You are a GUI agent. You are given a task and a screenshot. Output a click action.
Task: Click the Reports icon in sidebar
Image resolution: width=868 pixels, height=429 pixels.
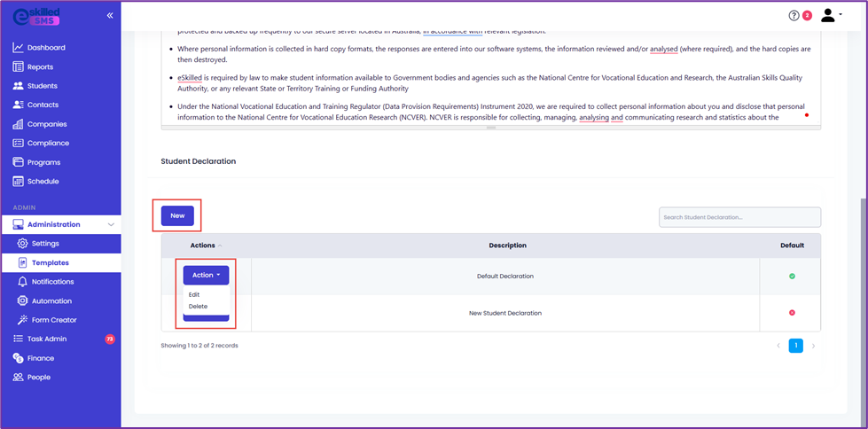(18, 67)
